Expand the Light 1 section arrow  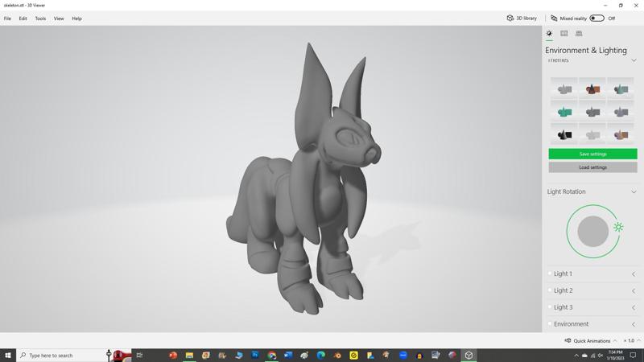click(634, 274)
